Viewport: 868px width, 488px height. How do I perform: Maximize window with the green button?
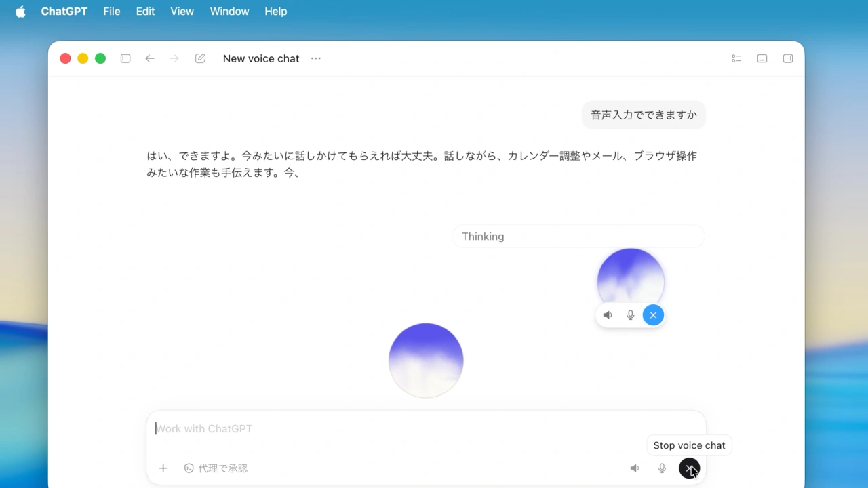pos(100,58)
